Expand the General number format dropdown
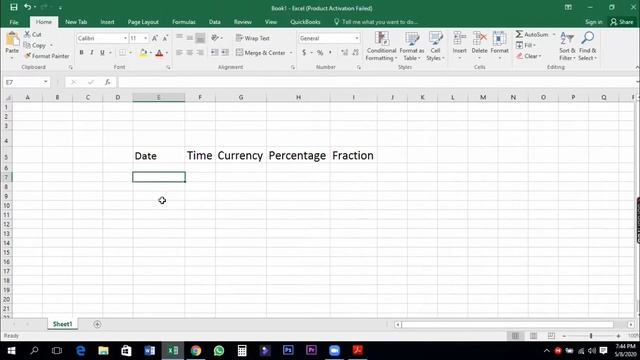 click(x=357, y=38)
